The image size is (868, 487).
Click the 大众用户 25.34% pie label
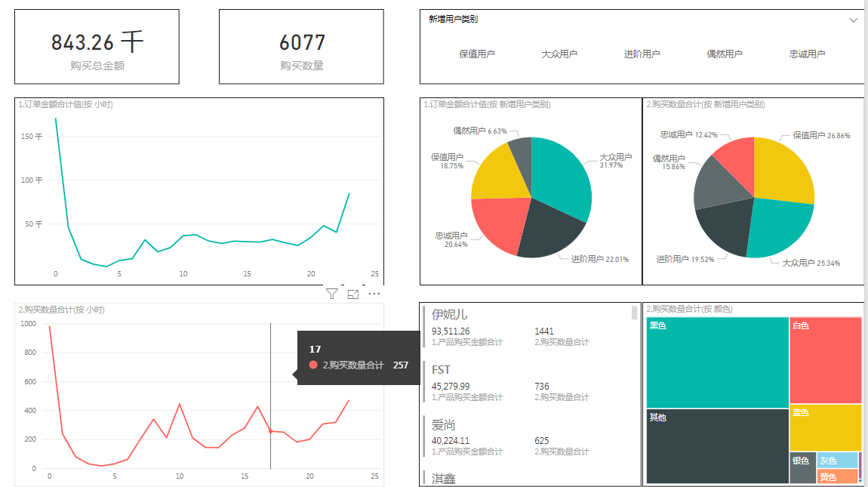811,264
